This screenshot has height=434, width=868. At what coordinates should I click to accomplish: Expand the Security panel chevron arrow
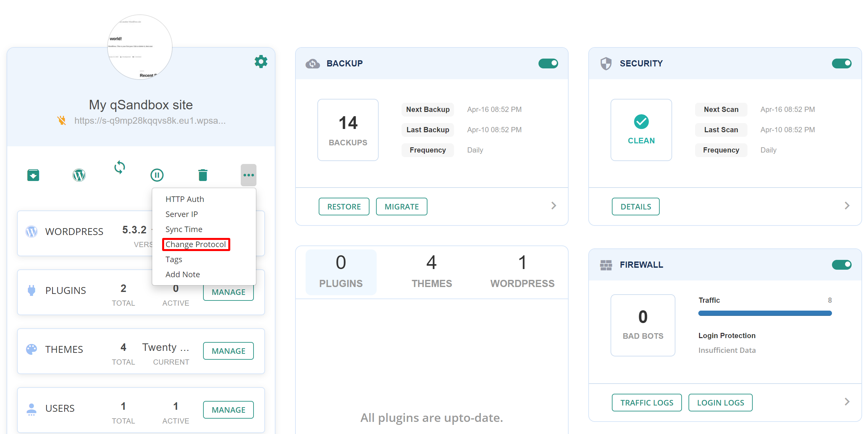pos(847,206)
